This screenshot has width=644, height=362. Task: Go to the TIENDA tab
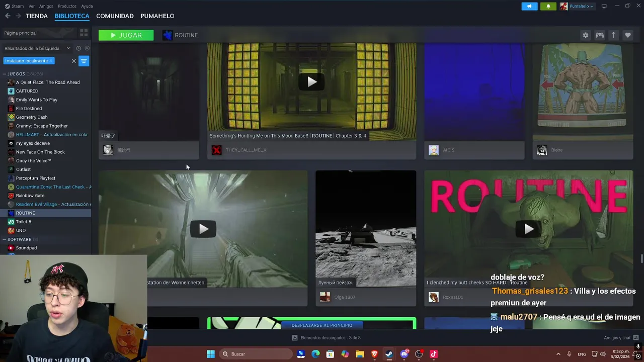37,16
